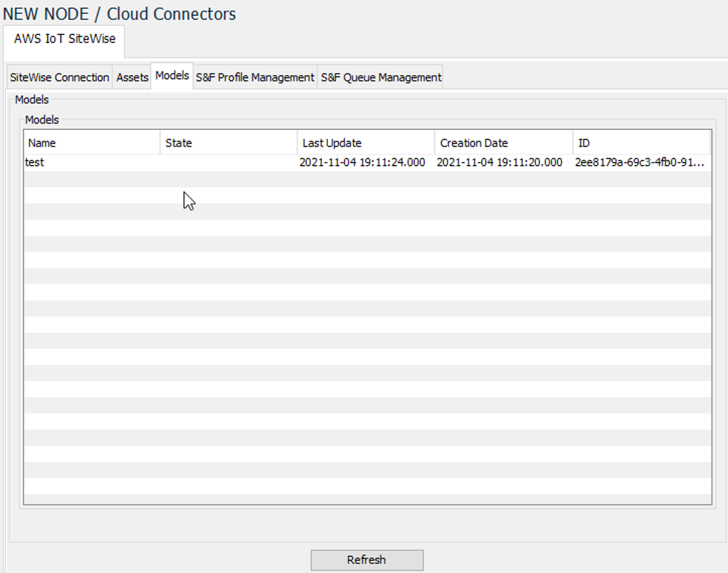Switch to the S&F Queue Management tab

pyautogui.click(x=380, y=77)
